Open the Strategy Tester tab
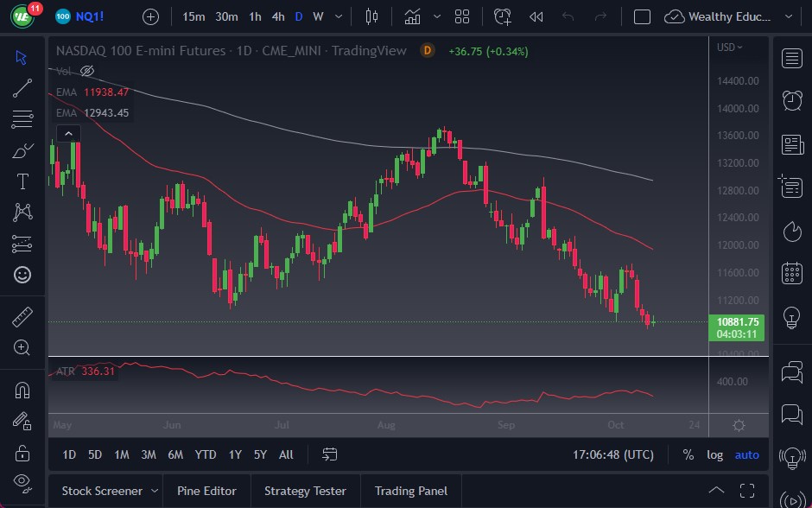 pos(305,491)
